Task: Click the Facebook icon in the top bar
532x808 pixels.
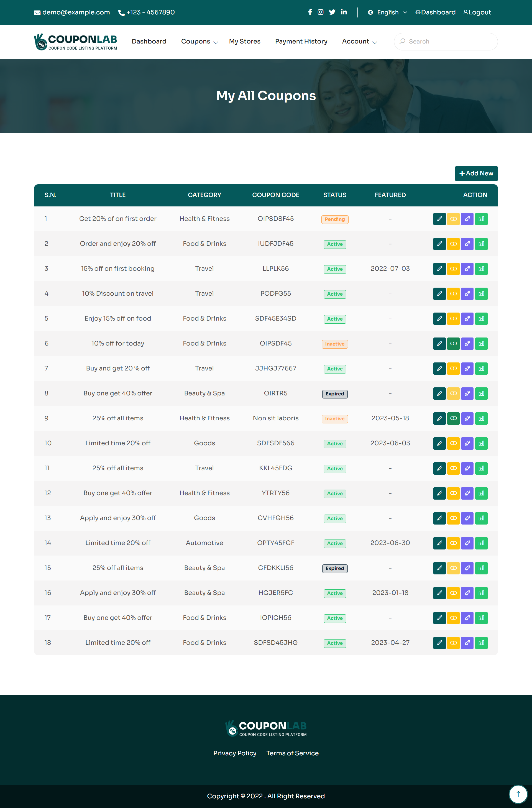Action: [310, 12]
